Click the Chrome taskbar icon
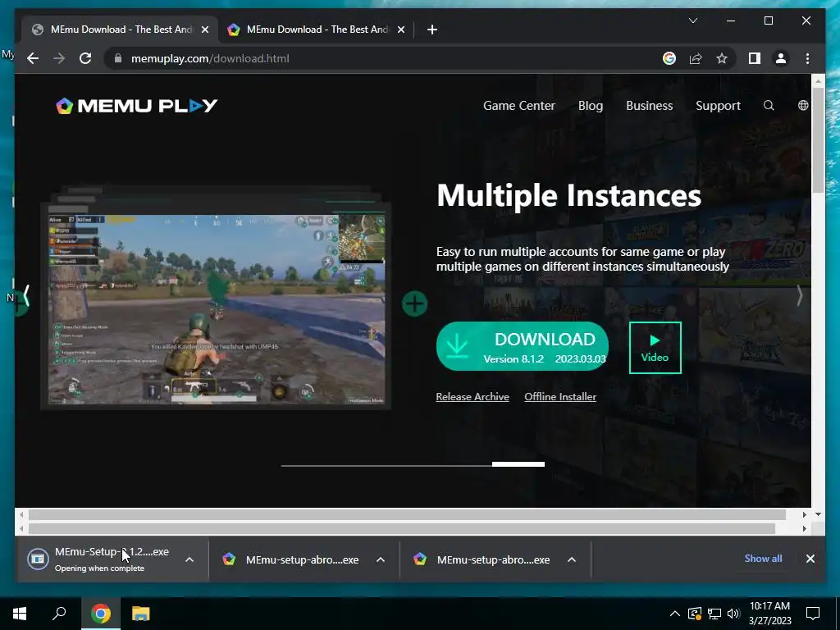Screen dimensions: 840x630 pos(100,614)
